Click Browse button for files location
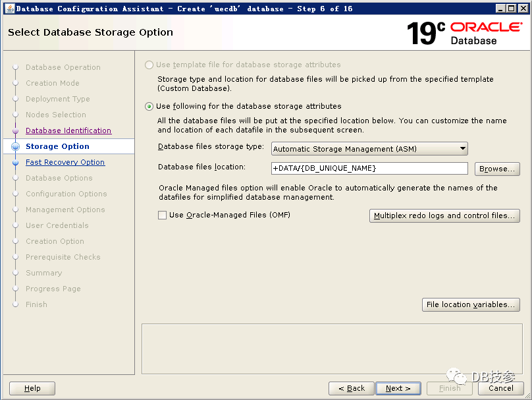 (497, 169)
